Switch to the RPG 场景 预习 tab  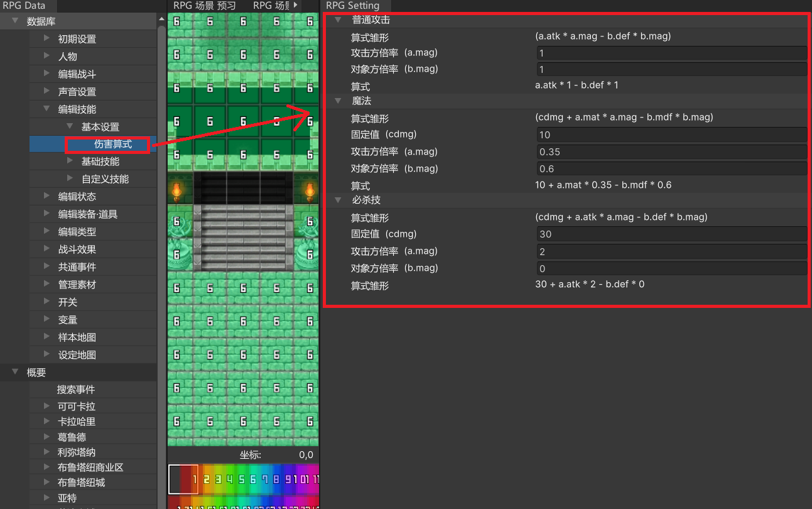coord(205,6)
